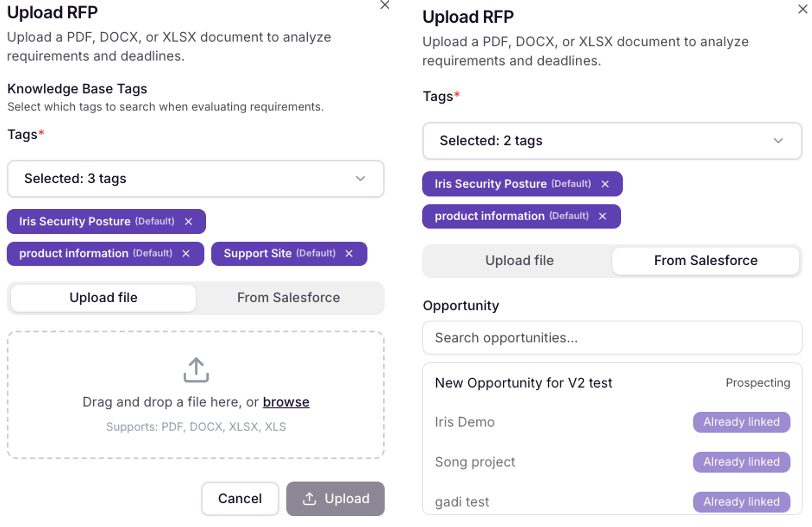Remove product information tag in left dialog
Image resolution: width=812 pixels, height=527 pixels.
point(186,254)
